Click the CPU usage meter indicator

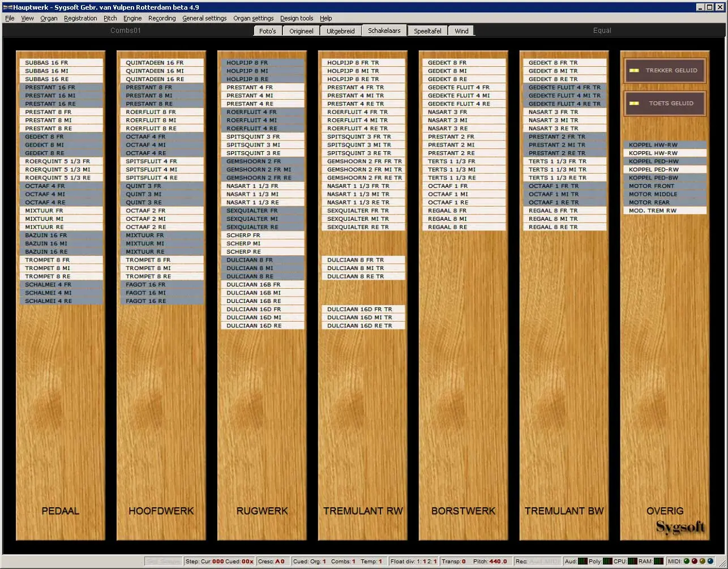[x=632, y=561]
